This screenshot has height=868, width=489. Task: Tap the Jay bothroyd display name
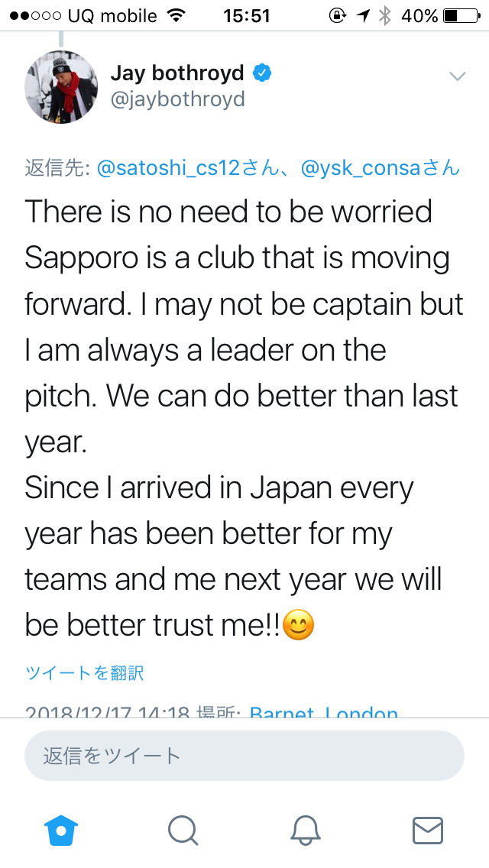177,73
